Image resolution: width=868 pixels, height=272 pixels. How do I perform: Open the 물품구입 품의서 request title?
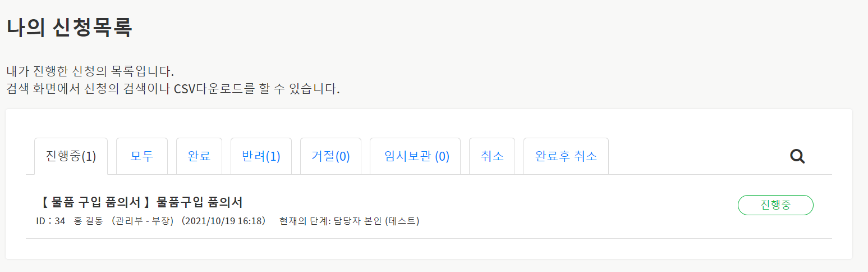click(x=139, y=203)
